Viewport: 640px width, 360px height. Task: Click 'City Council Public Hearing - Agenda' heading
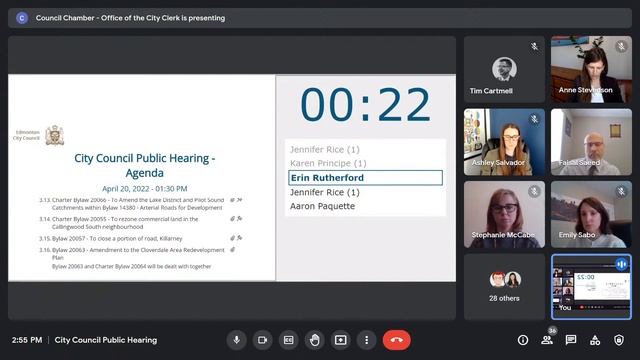pos(144,165)
